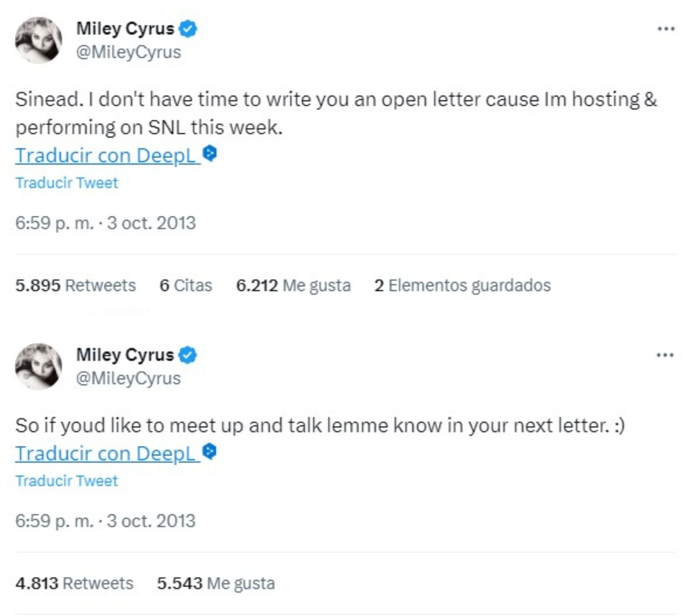
Task: Click the verified badge on the first tweet
Action: 188,29
